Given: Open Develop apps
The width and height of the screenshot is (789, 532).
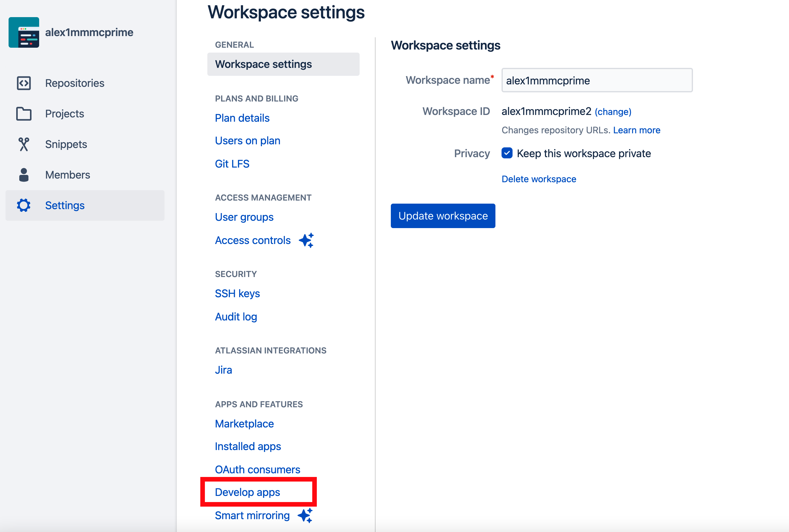Looking at the screenshot, I should click(248, 492).
